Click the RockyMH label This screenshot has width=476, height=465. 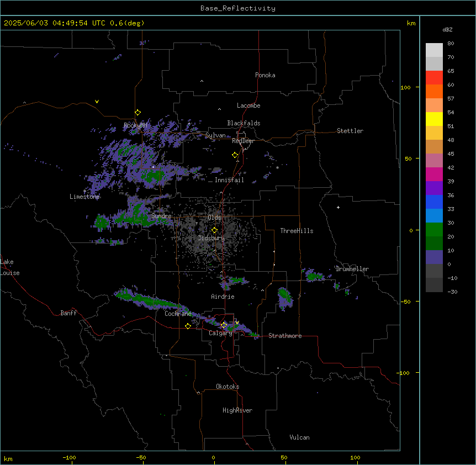coord(135,125)
